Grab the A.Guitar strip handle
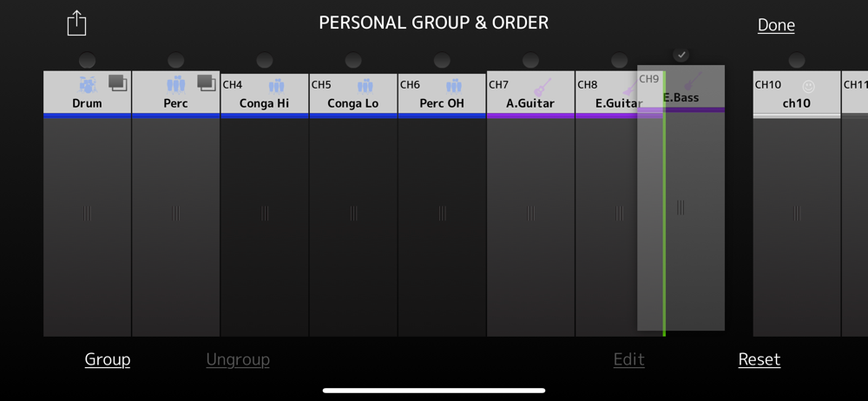 click(x=531, y=214)
